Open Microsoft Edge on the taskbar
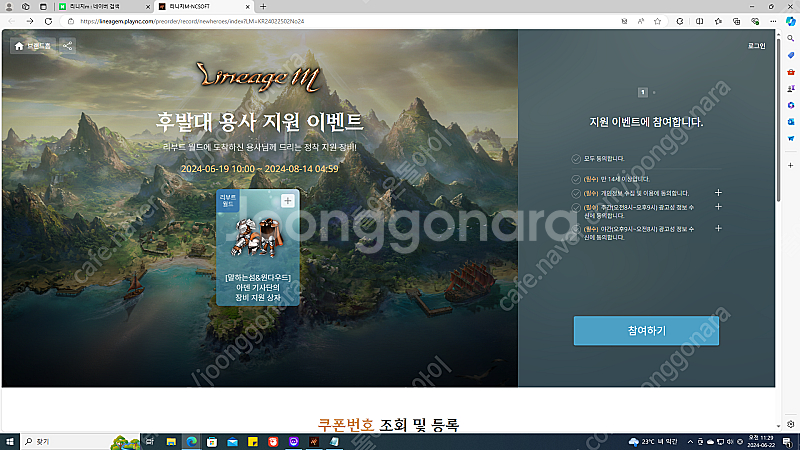800x450 pixels. (191, 442)
